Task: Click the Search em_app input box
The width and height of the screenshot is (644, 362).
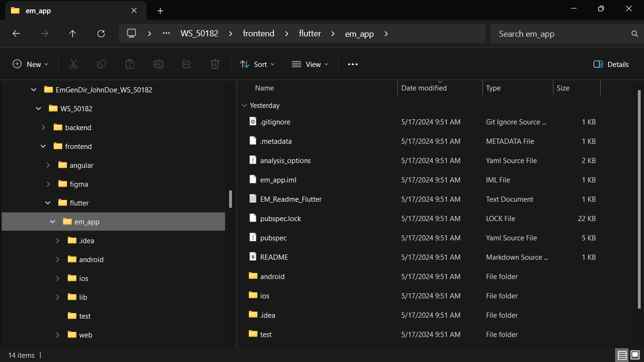Action: pos(561,34)
